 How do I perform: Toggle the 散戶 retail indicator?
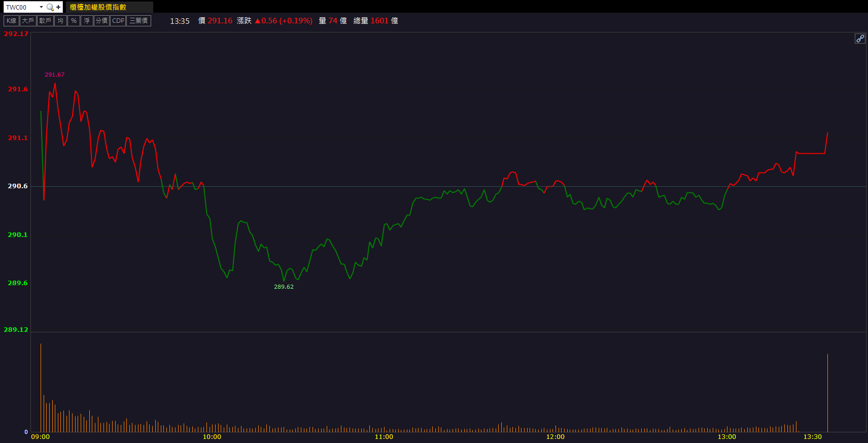[45, 21]
